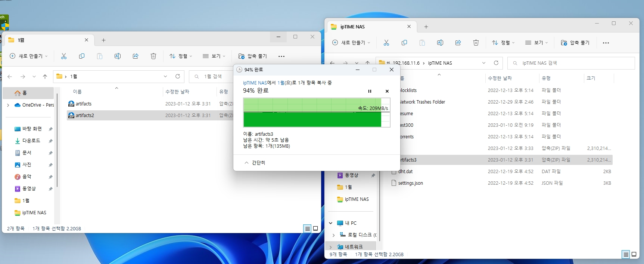Click Rename icon in 1월 window toolbar
644x264 pixels.
pos(118,56)
